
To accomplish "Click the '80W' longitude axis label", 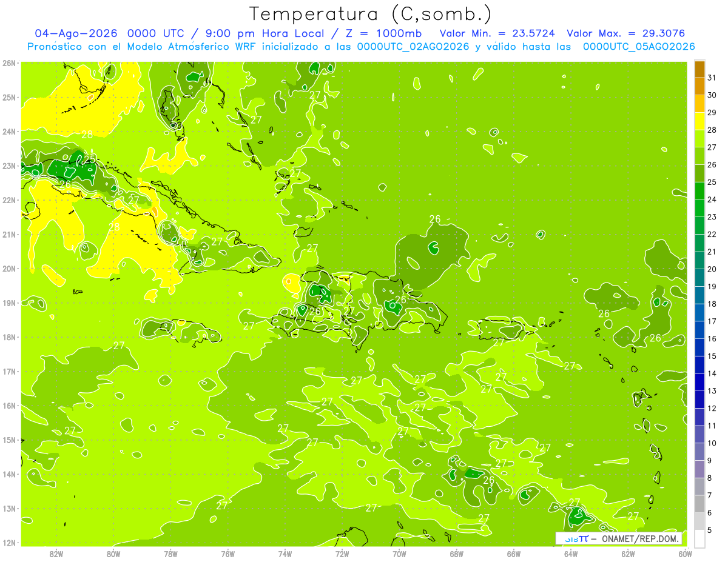I will click(113, 554).
